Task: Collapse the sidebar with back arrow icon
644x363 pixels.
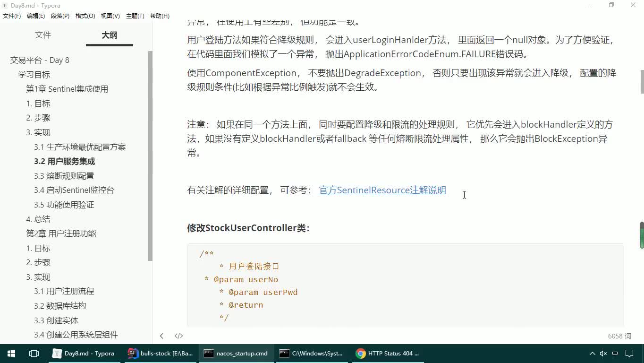Action: (161, 336)
